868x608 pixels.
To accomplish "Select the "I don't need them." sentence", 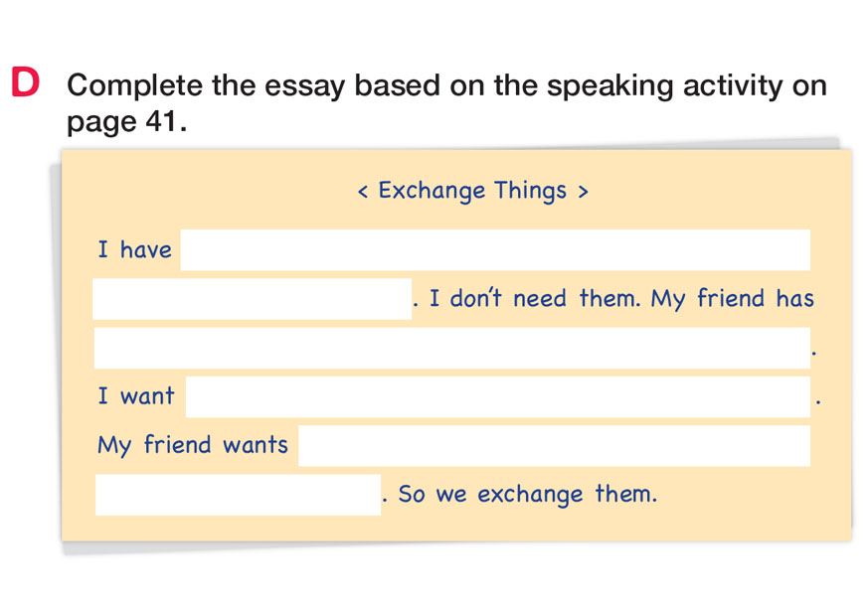I will 535,299.
